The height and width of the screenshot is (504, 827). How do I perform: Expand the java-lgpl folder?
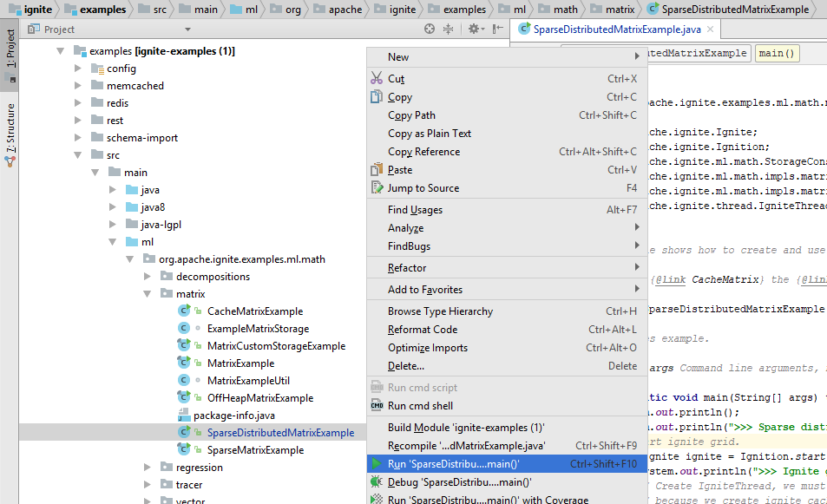coord(113,224)
